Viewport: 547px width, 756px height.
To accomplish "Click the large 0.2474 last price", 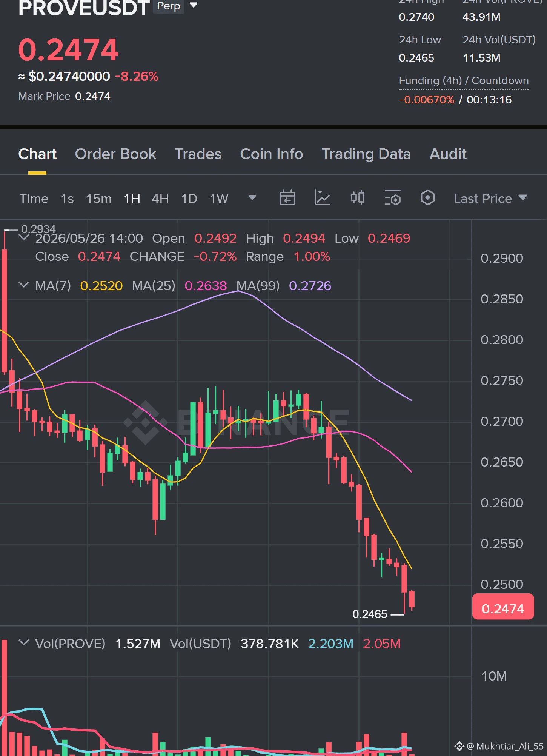I will (x=68, y=50).
